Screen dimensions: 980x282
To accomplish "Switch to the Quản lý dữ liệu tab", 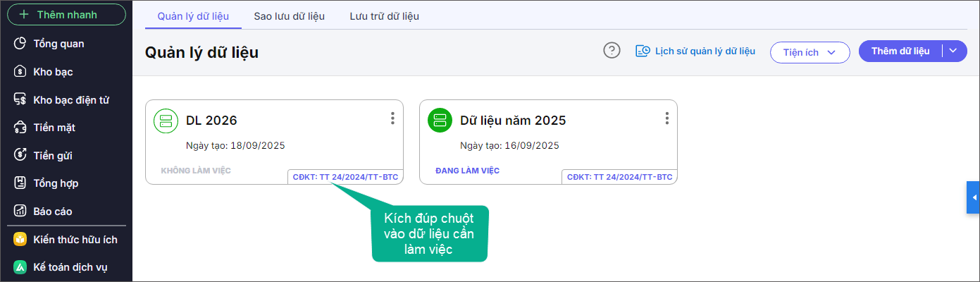I will pos(193,16).
